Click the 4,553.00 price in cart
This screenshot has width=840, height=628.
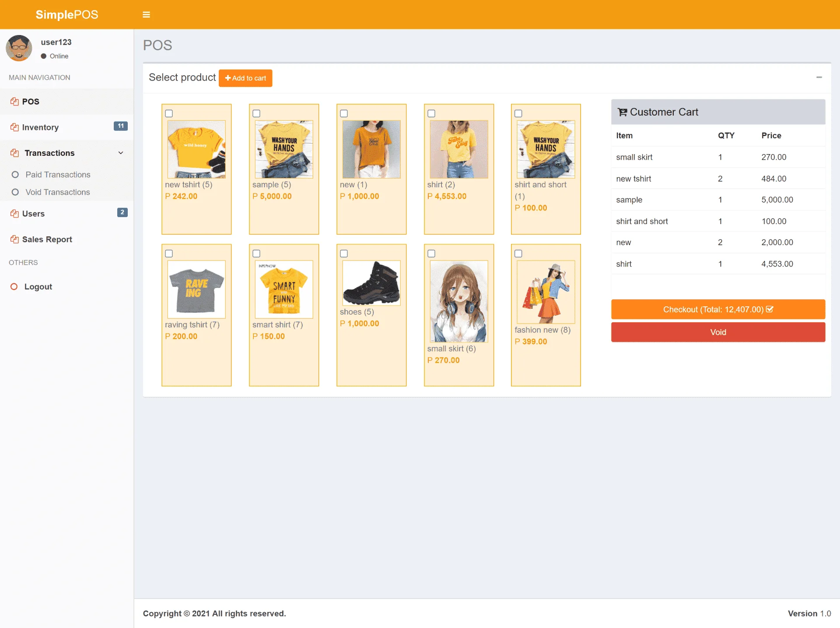(x=777, y=264)
